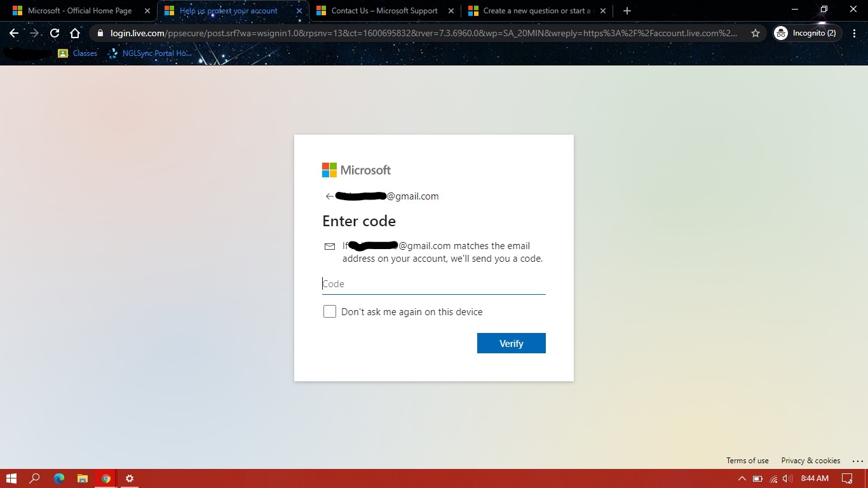868x488 pixels.
Task: Switch to Contact Us – Microsoft Support tab
Action: coord(384,11)
